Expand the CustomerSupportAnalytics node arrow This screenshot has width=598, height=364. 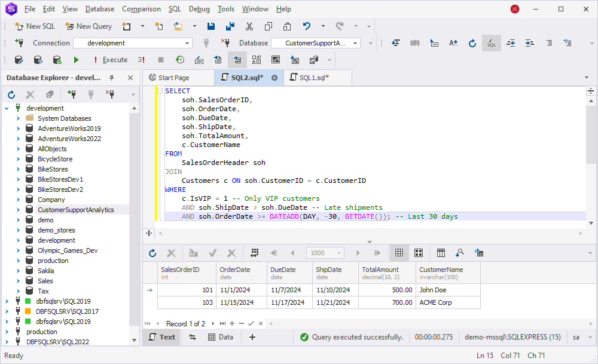(x=18, y=210)
